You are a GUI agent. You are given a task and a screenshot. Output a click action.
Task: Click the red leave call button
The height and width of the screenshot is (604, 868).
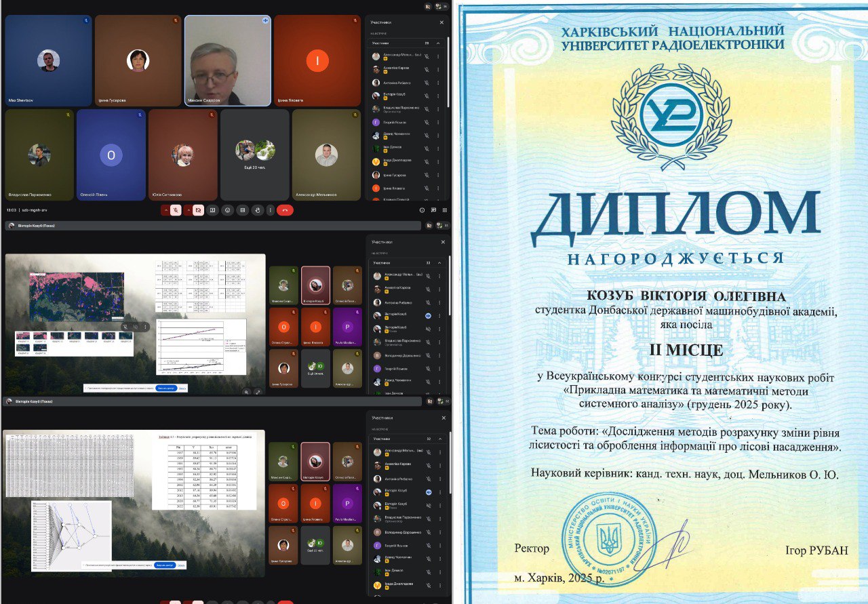[x=285, y=210]
